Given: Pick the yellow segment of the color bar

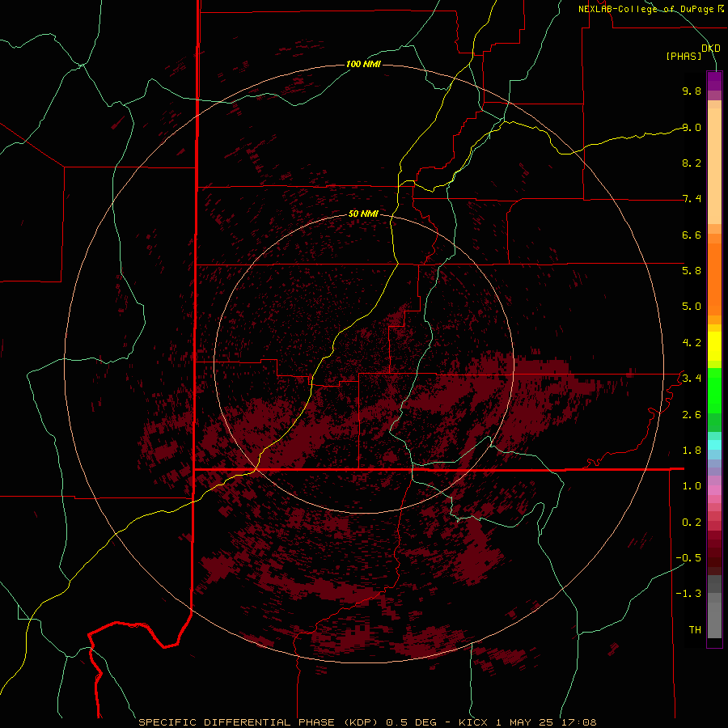Looking at the screenshot, I should coord(714,346).
